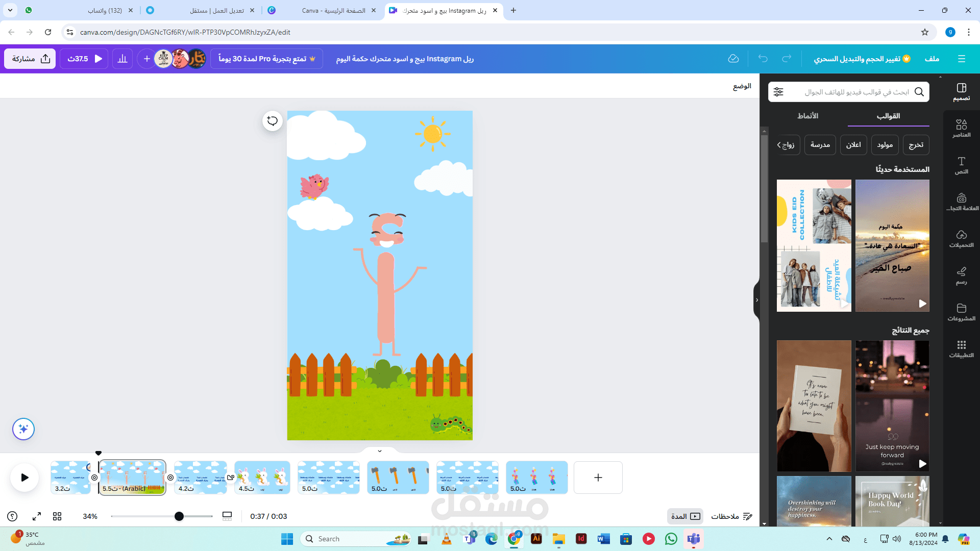Click the magic assistant sparkle button
The image size is (980, 551).
pyautogui.click(x=23, y=429)
